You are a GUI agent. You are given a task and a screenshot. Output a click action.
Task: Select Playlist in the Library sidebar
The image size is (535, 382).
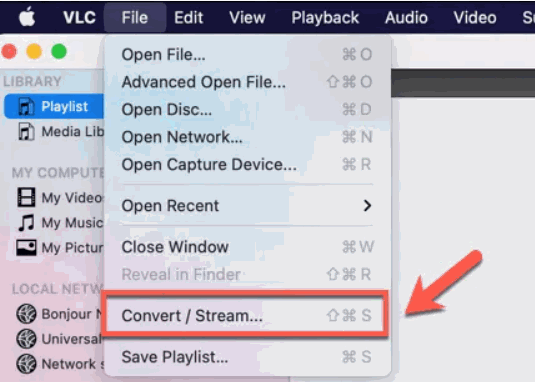click(54, 106)
